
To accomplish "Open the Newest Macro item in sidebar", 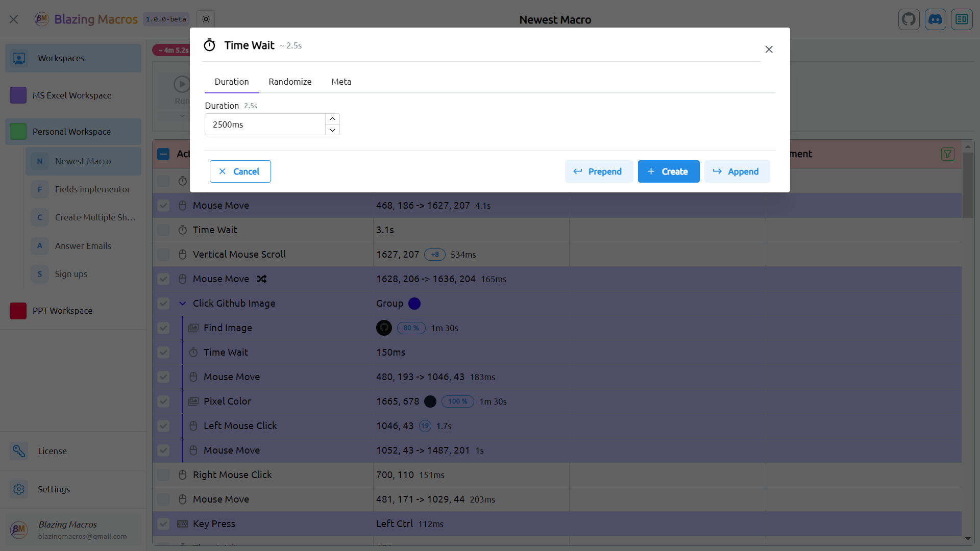I will [83, 161].
